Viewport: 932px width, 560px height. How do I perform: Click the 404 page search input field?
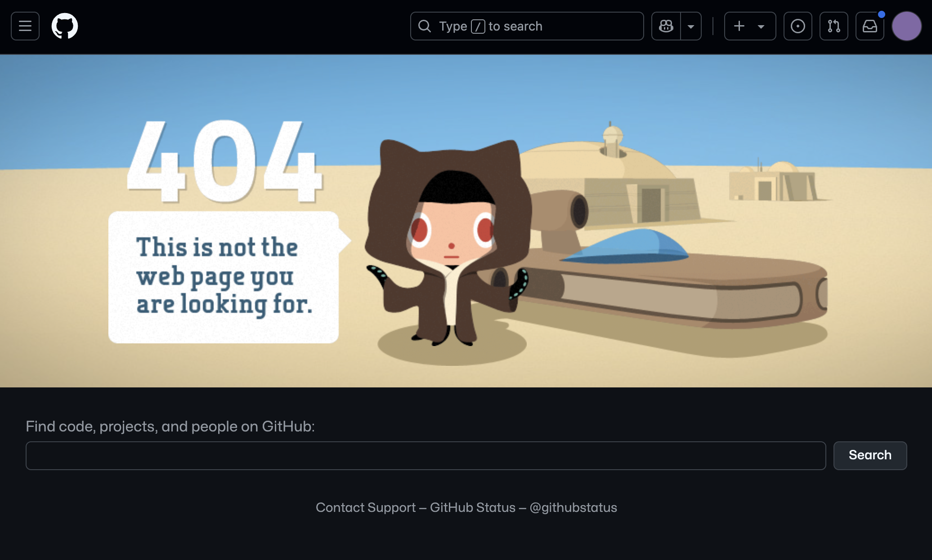426,456
